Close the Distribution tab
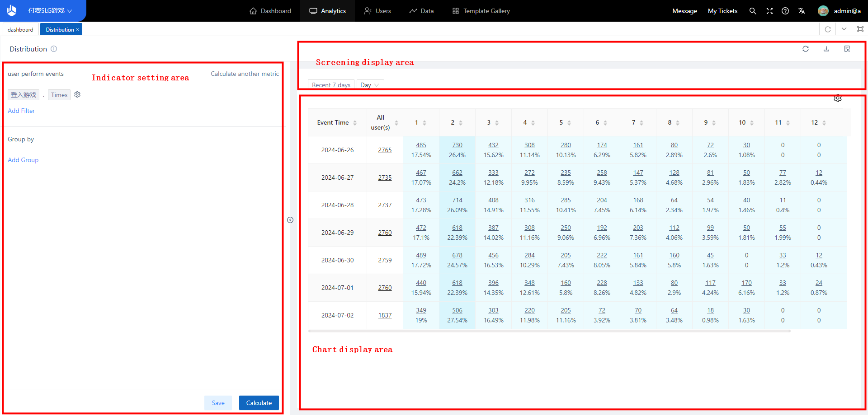This screenshot has height=415, width=868. 77,29
